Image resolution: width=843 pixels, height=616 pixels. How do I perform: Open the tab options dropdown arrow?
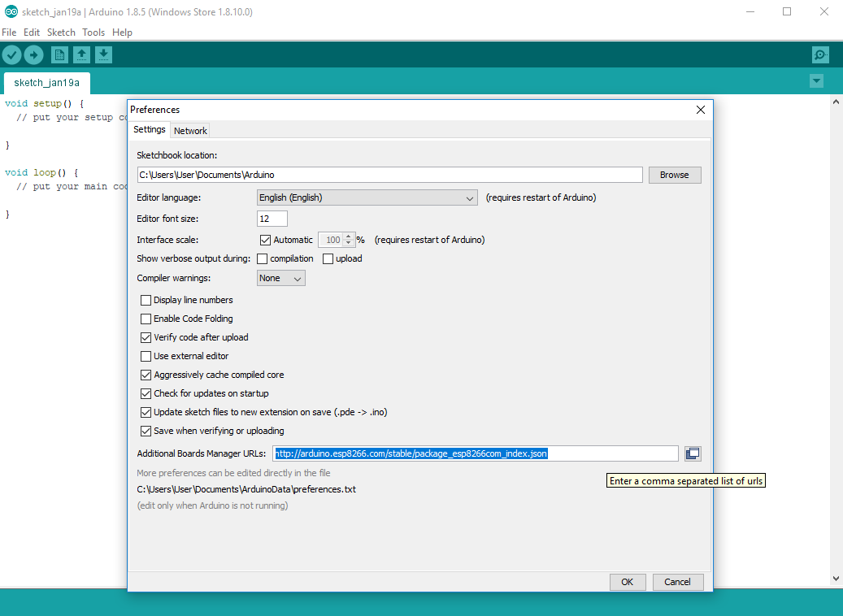[x=817, y=81]
